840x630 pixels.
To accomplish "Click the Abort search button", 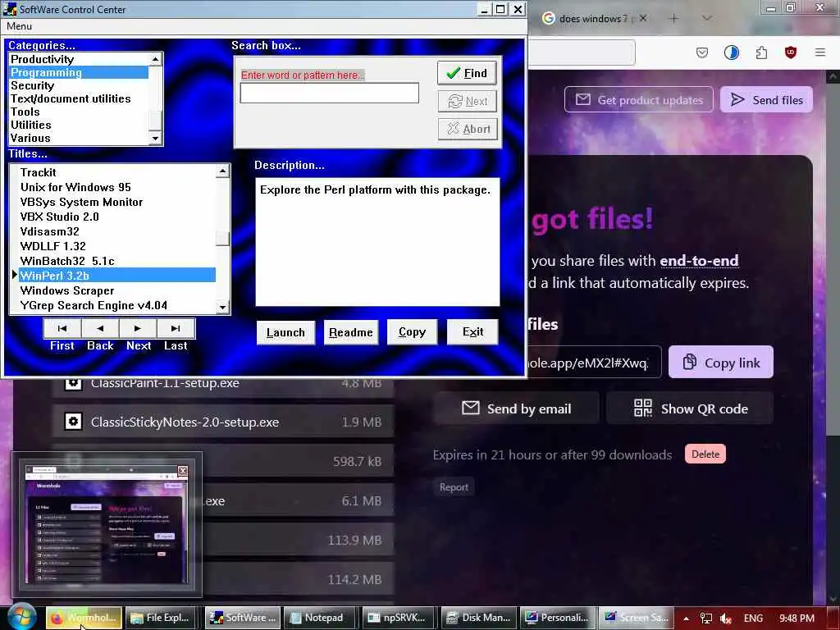I will (x=468, y=129).
